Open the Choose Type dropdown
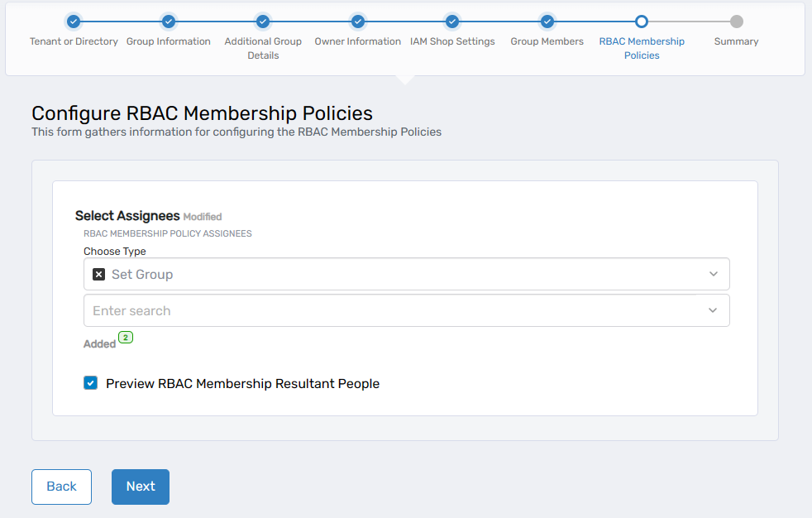Screen dimensions: 812x518 [713, 273]
